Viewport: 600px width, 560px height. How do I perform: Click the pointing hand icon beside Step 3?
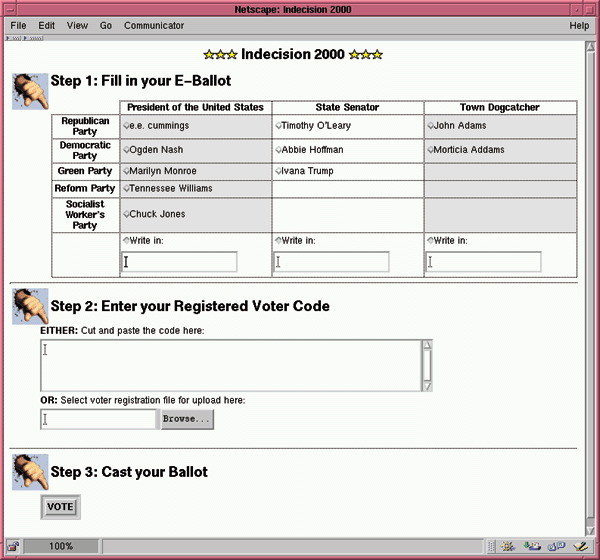pos(30,471)
